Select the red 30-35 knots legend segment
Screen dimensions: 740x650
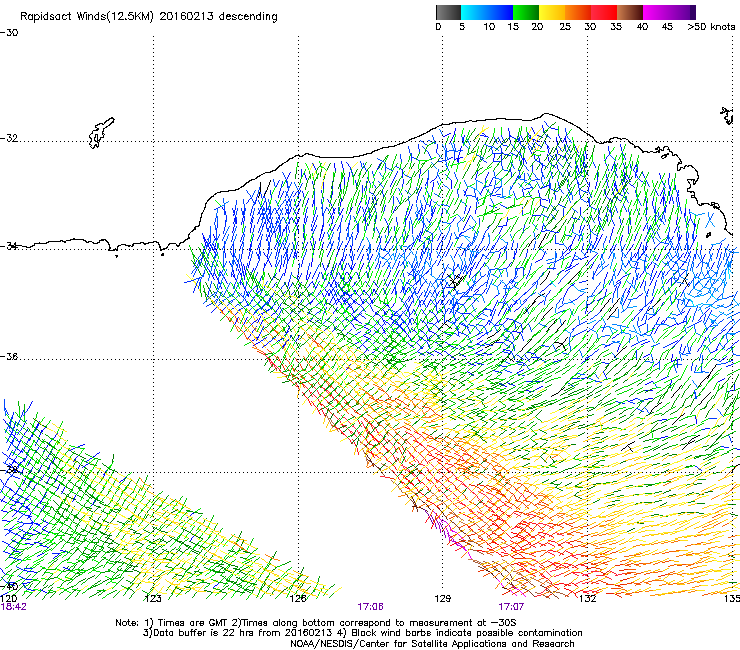click(604, 12)
